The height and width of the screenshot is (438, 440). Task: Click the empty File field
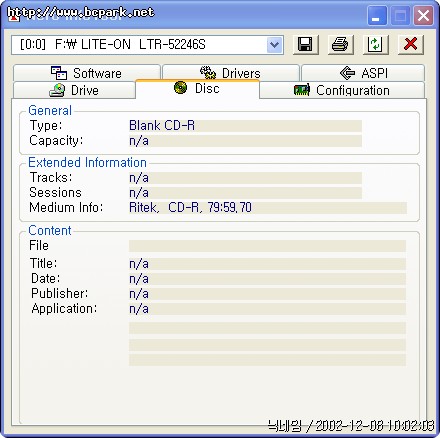click(267, 246)
